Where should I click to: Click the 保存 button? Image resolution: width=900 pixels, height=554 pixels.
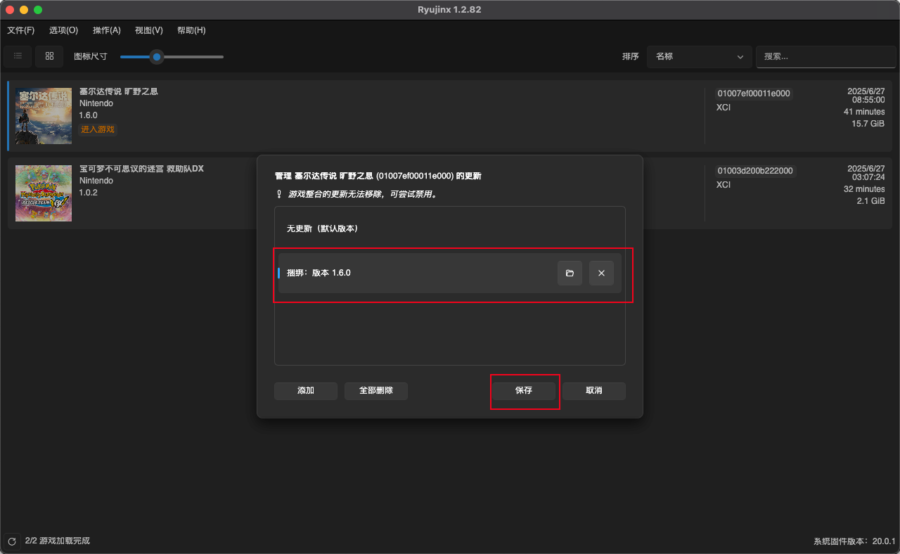[523, 391]
